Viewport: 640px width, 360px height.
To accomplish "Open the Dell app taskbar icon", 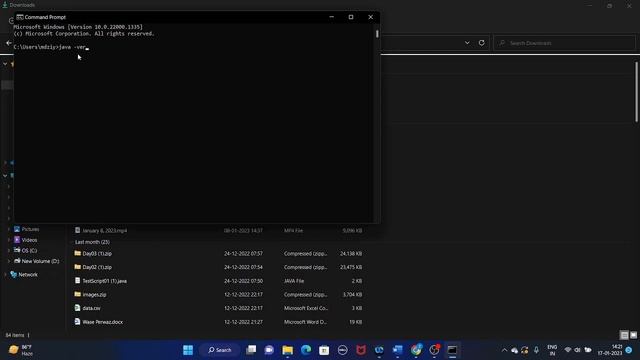I will 342,350.
